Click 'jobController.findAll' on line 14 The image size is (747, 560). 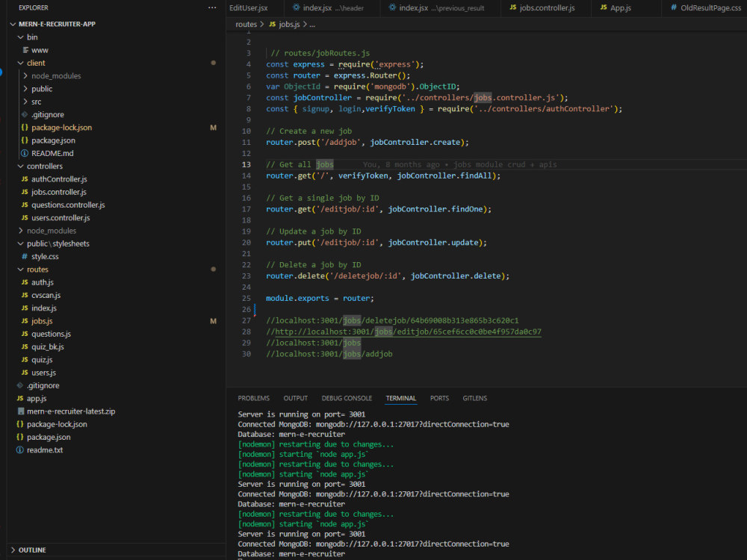pos(444,175)
